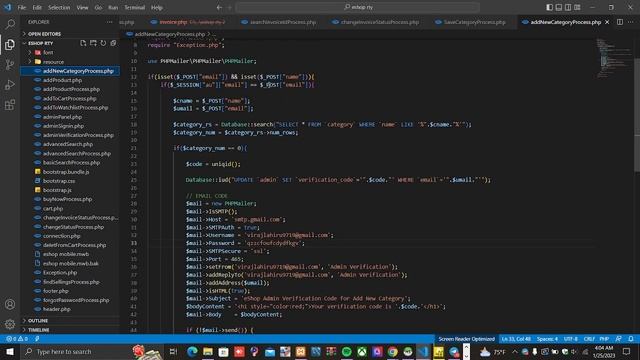Open the Help menu
640x360 pixels.
point(157,7)
